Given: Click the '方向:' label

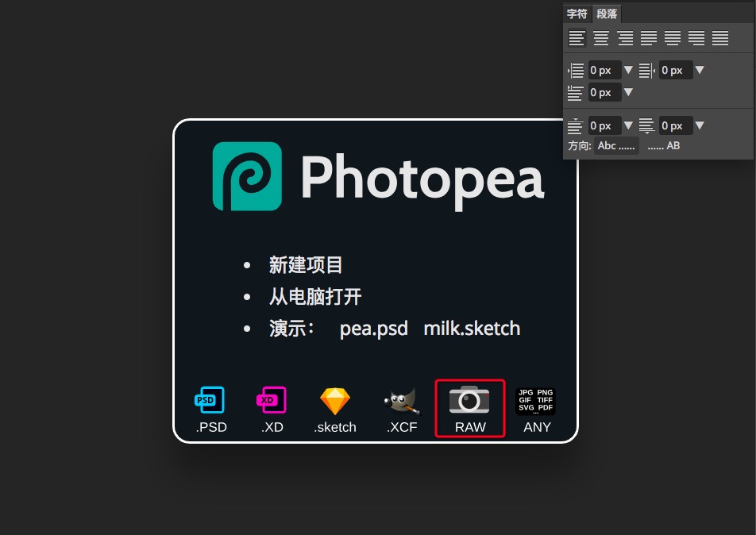Looking at the screenshot, I should (x=580, y=145).
